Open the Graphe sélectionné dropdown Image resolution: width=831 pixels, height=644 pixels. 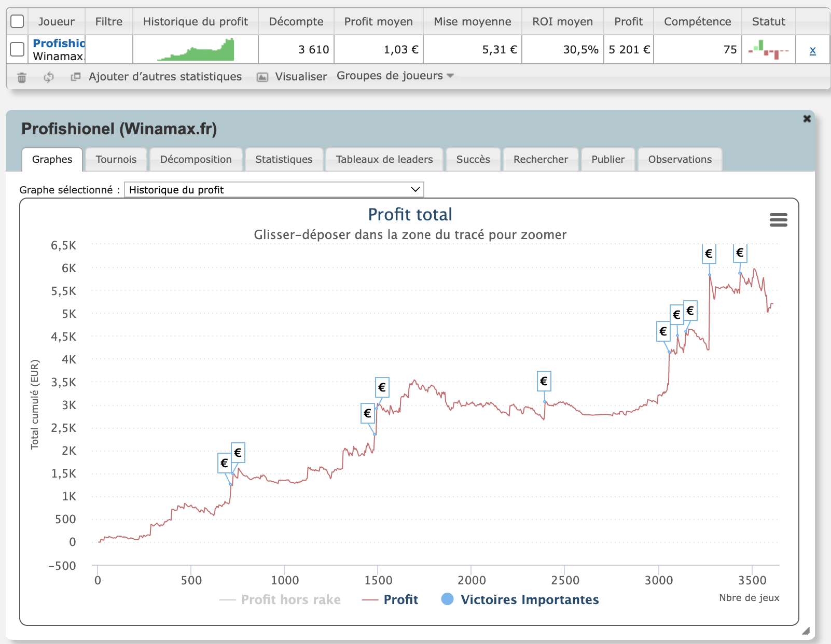point(274,190)
